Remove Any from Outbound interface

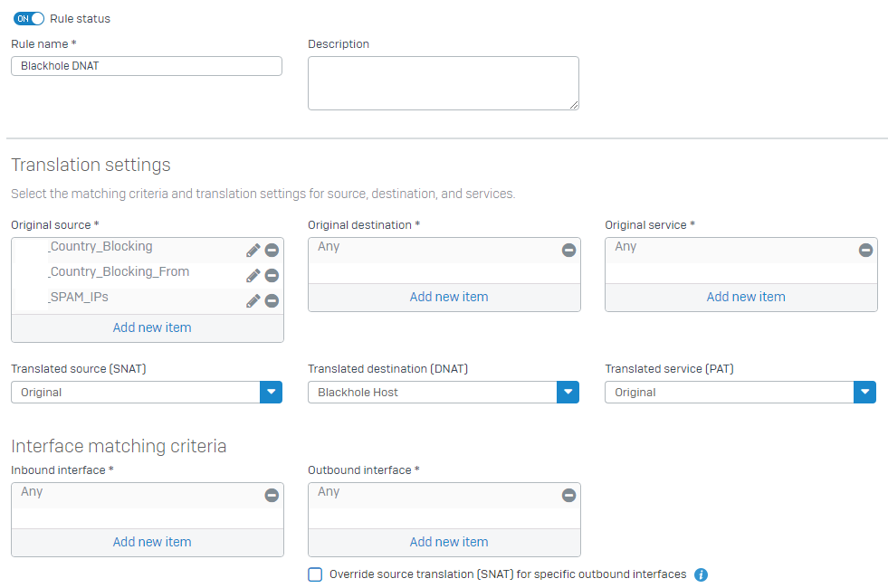point(568,495)
